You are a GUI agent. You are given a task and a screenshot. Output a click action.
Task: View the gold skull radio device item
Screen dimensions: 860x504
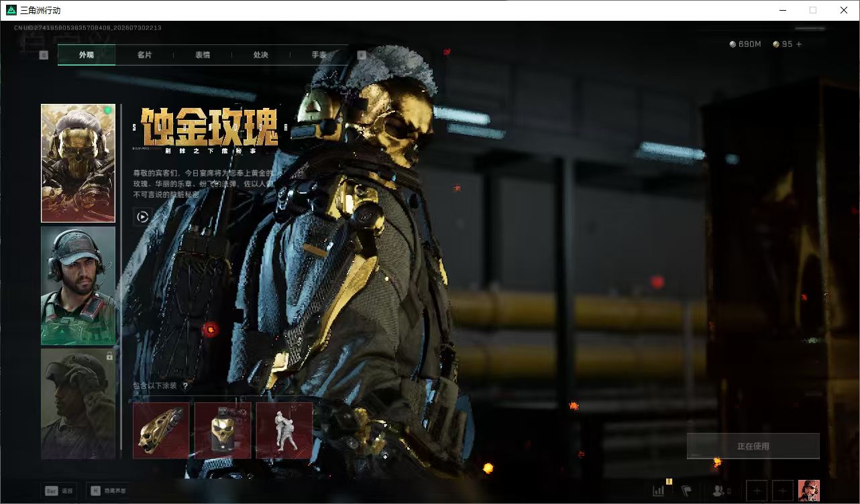tap(223, 430)
